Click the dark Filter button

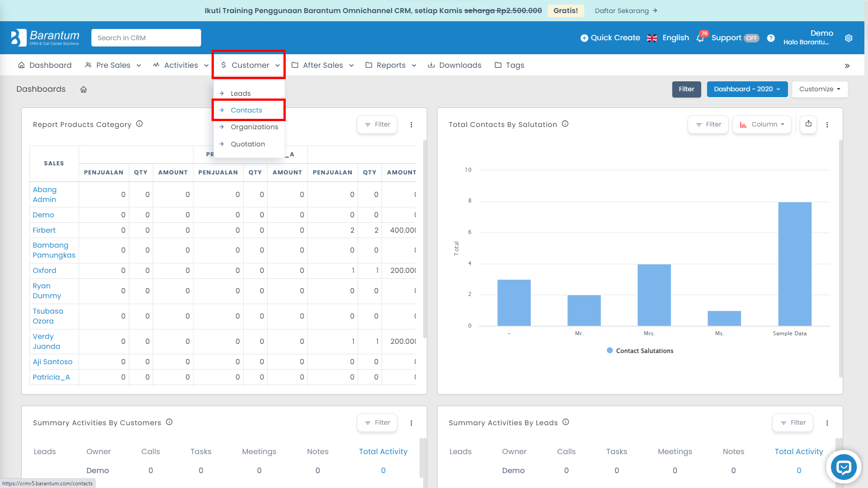click(686, 89)
